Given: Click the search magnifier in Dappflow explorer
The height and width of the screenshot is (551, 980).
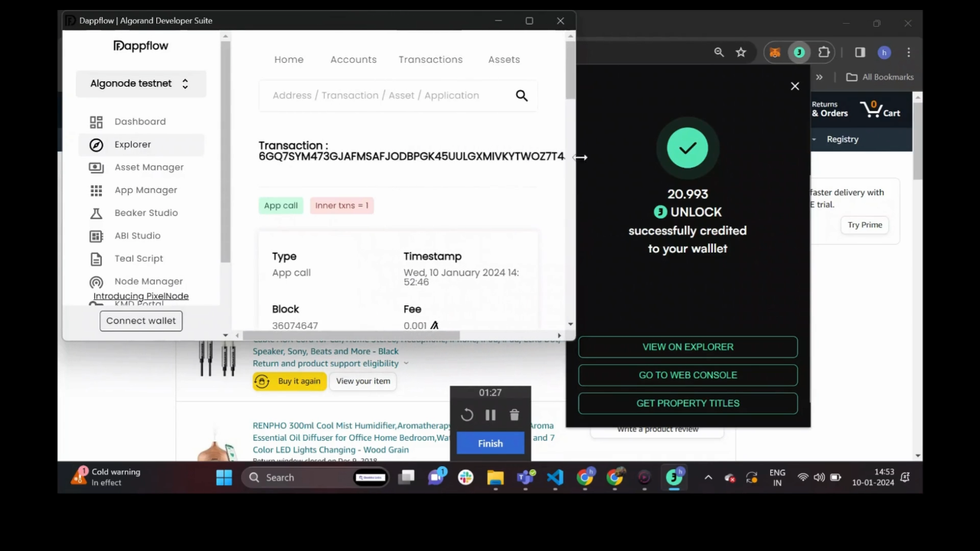Looking at the screenshot, I should coord(521,96).
